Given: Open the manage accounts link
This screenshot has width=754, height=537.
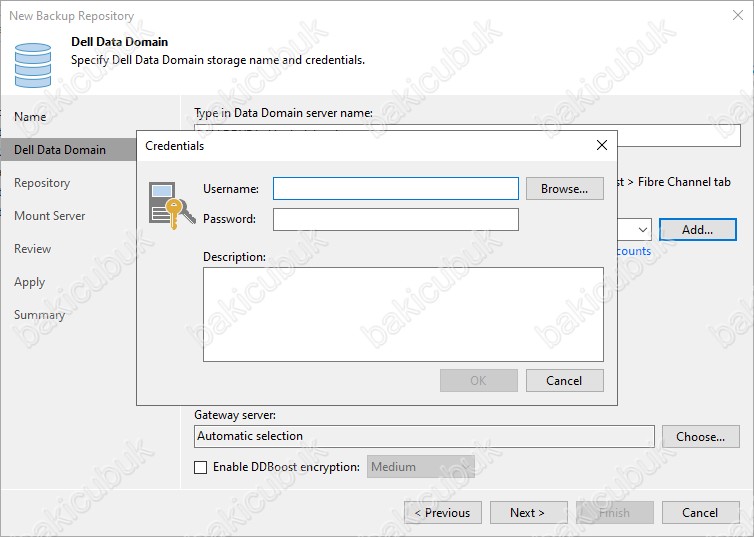Looking at the screenshot, I should 633,251.
